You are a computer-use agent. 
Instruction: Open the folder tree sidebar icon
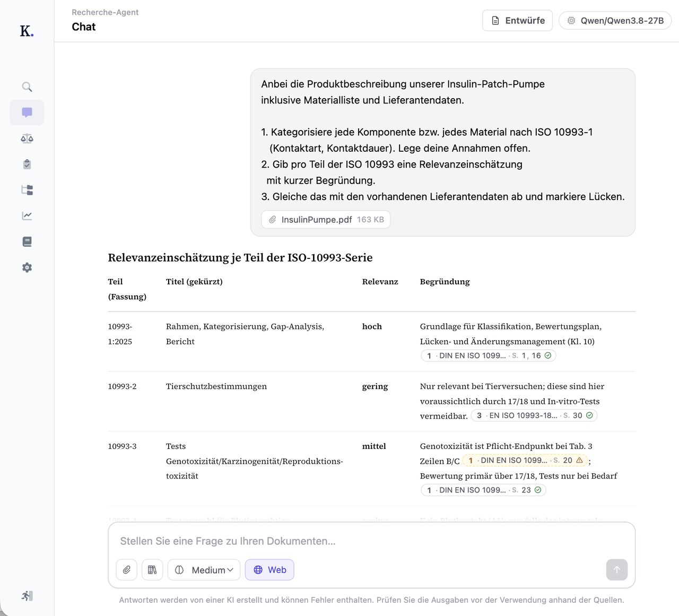tap(27, 190)
